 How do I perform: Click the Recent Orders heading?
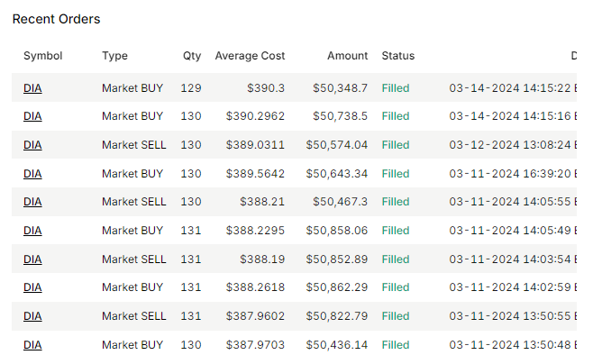pyautogui.click(x=56, y=19)
